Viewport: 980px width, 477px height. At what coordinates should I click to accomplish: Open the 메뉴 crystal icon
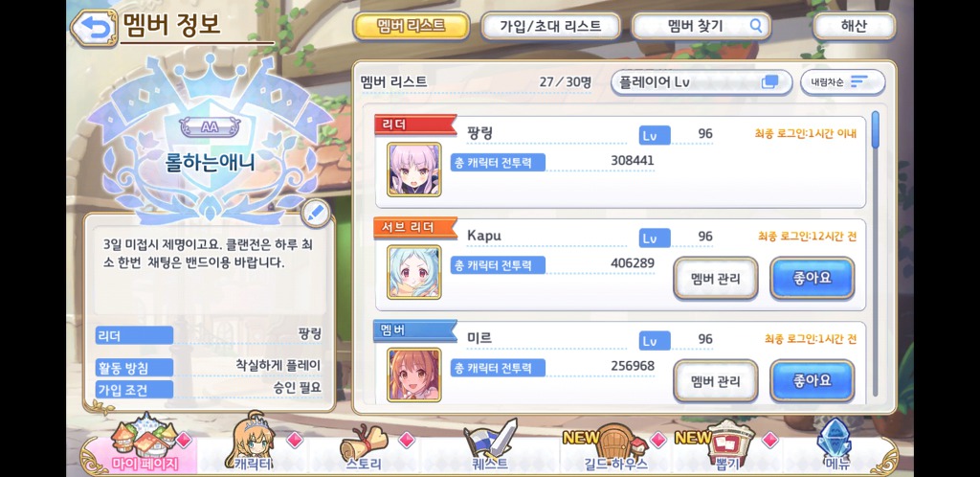(x=836, y=445)
